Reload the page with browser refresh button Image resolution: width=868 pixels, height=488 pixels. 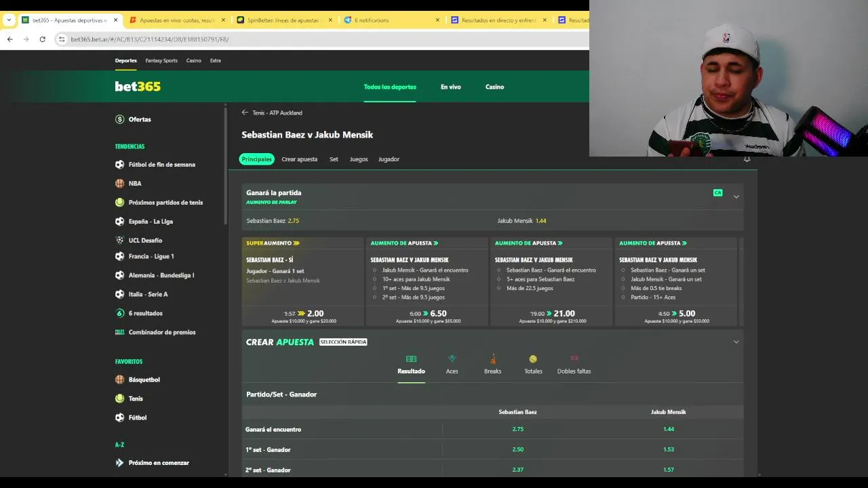point(42,39)
